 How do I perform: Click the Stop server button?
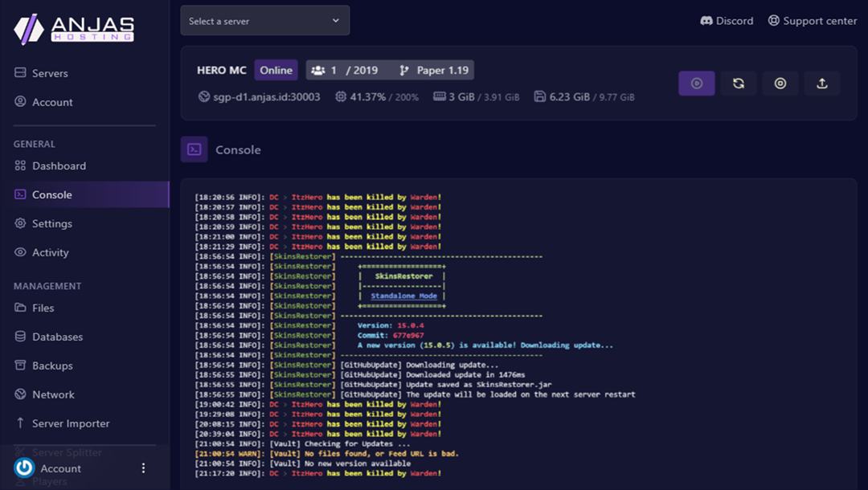pyautogui.click(x=780, y=84)
